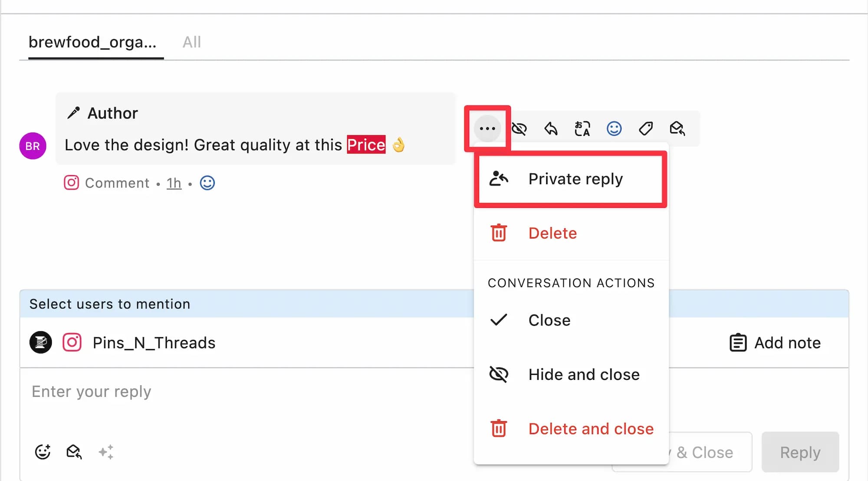Choose Delete in the comment menu

point(552,233)
